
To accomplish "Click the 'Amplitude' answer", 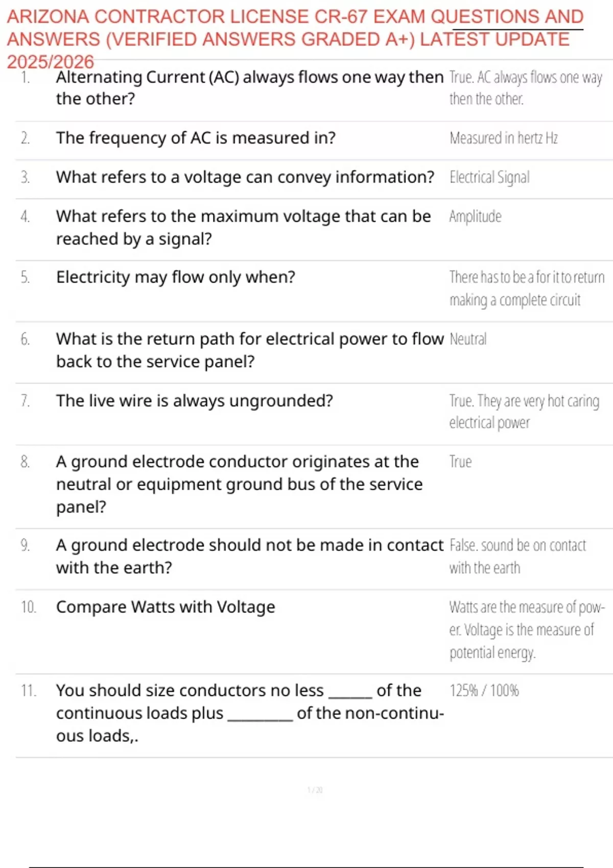I will tap(475, 216).
